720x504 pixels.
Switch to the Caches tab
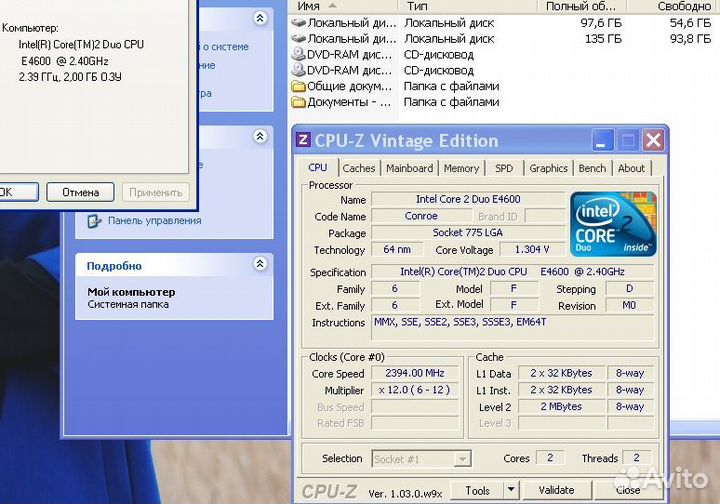click(x=359, y=168)
